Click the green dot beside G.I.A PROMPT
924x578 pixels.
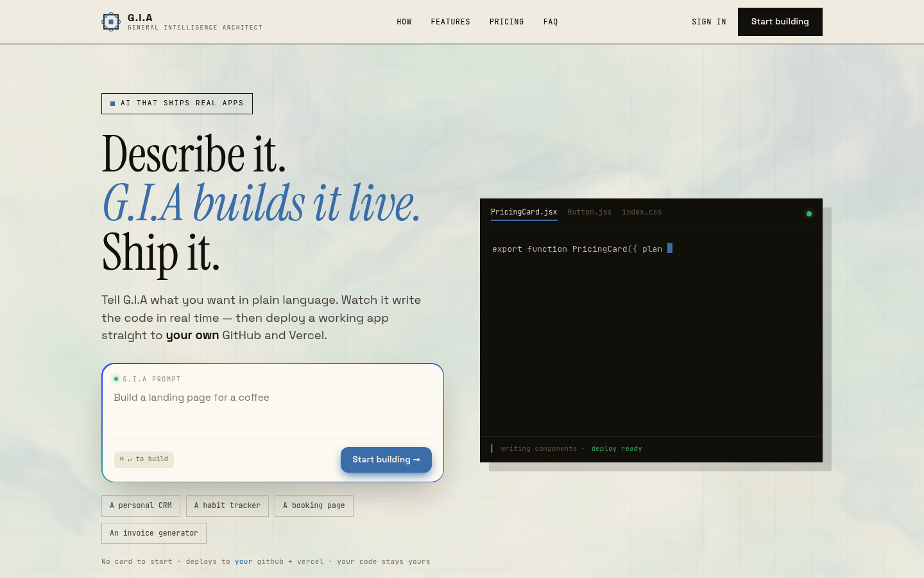116,379
